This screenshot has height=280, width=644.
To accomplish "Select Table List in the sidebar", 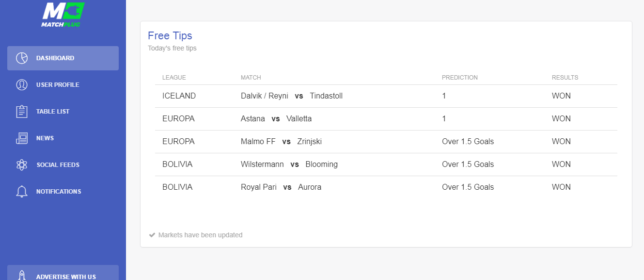I will pyautogui.click(x=63, y=112).
